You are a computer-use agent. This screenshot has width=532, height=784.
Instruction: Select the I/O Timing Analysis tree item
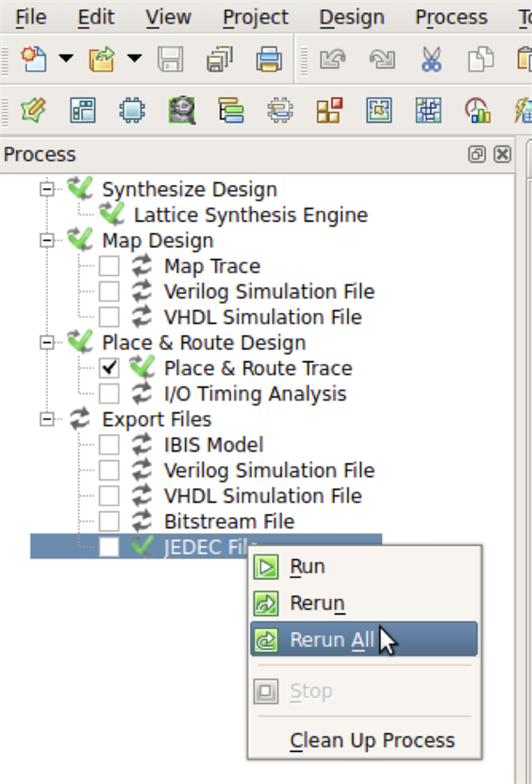(x=255, y=394)
